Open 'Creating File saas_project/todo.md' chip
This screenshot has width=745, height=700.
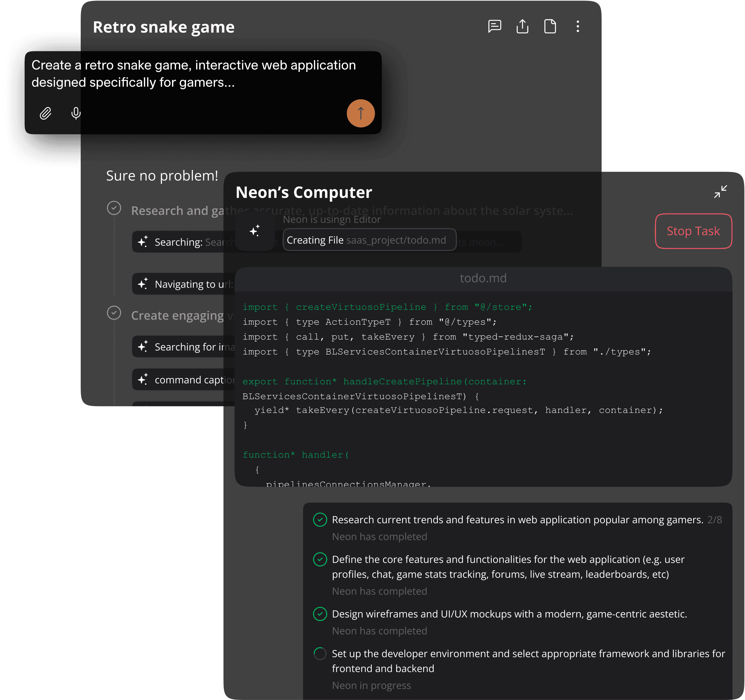[x=369, y=240]
